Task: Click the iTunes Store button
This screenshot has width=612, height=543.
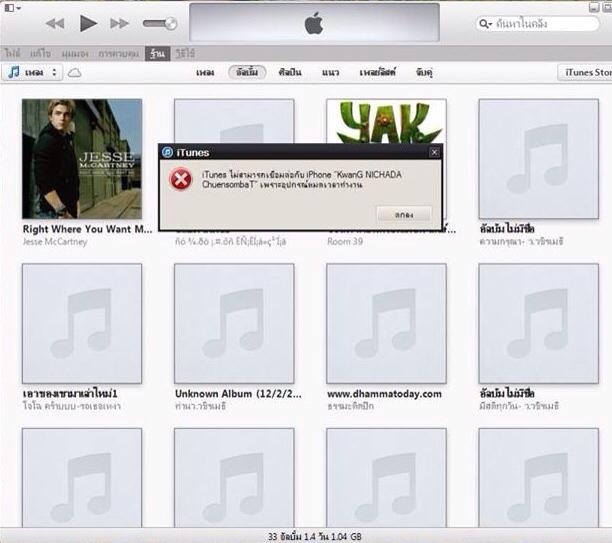Action: pyautogui.click(x=585, y=73)
